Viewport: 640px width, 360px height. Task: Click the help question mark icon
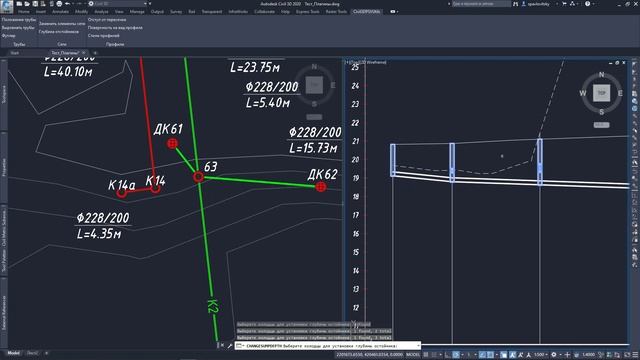click(587, 4)
